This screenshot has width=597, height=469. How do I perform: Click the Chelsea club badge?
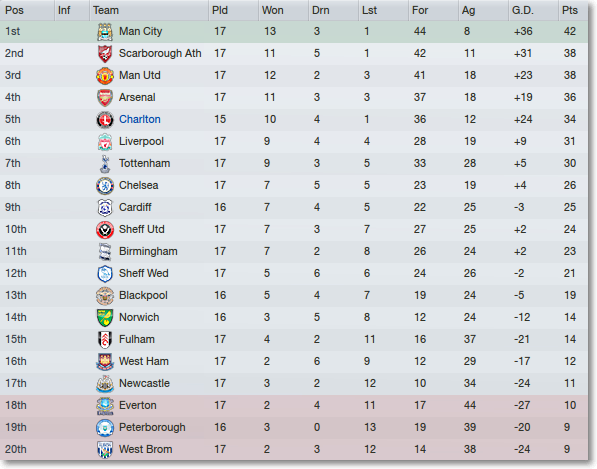point(105,186)
